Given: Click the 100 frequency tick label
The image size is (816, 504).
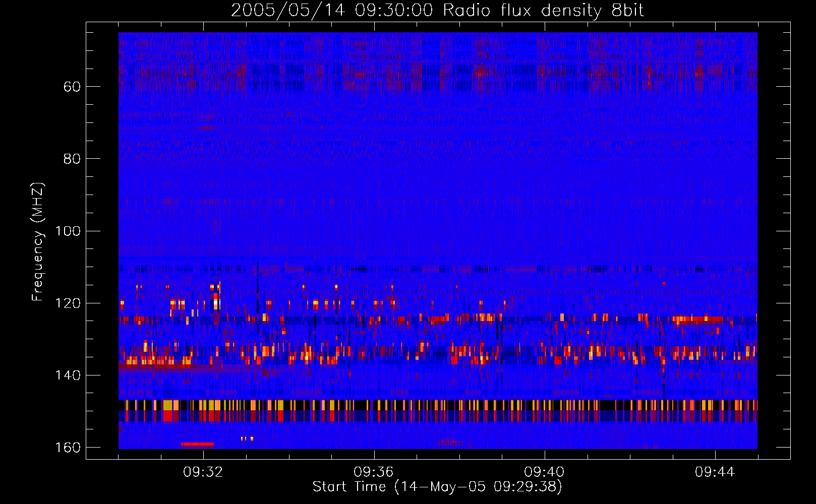Looking at the screenshot, I should click(x=68, y=231).
